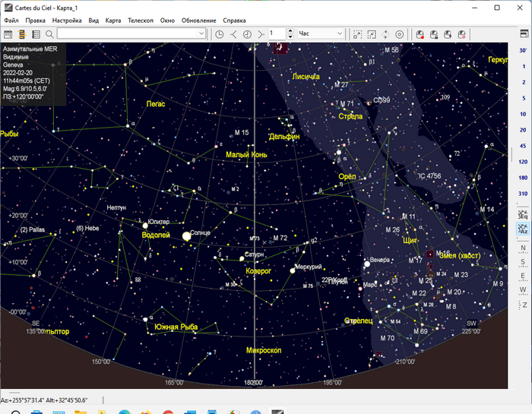Open the calendar tool in the toolbar
The height and width of the screenshot is (414, 532).
[x=8, y=34]
